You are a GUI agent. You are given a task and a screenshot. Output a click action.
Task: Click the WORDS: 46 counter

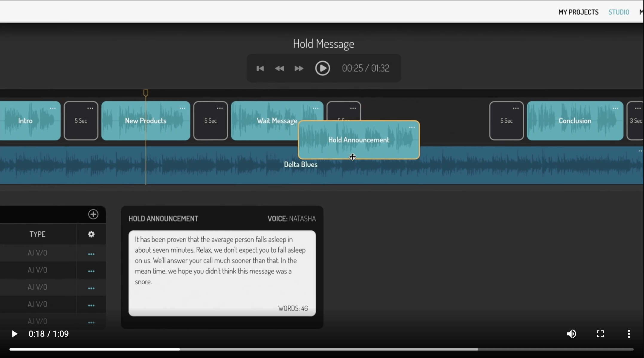click(x=293, y=308)
